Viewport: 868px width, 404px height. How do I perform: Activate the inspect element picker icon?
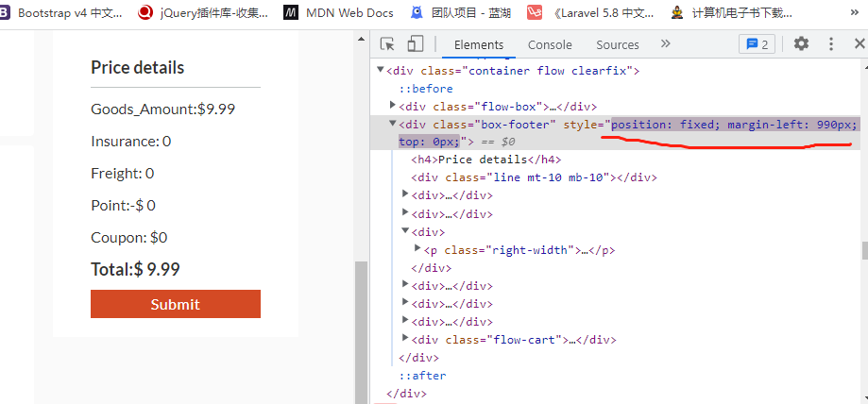pyautogui.click(x=387, y=44)
